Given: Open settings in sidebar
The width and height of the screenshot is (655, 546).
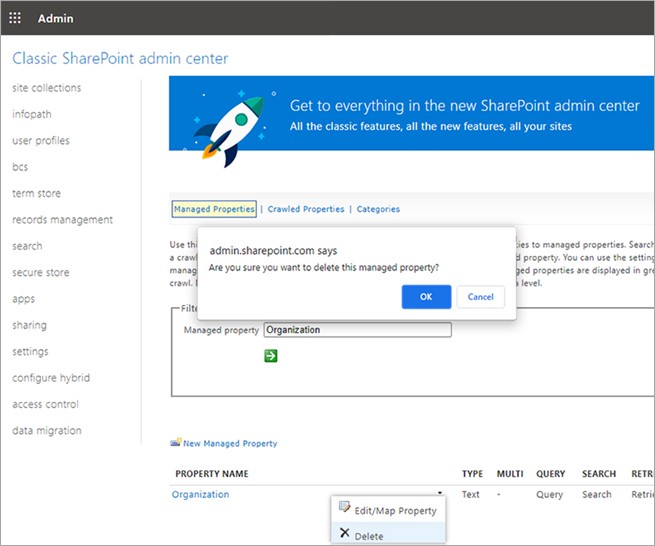Looking at the screenshot, I should point(30,351).
